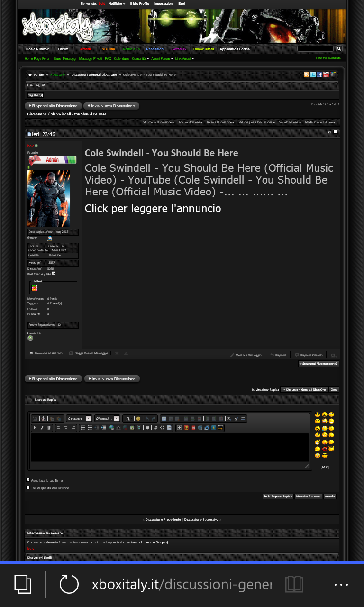
Task: Apply subscript formatting in editor
Action: pos(229,419)
